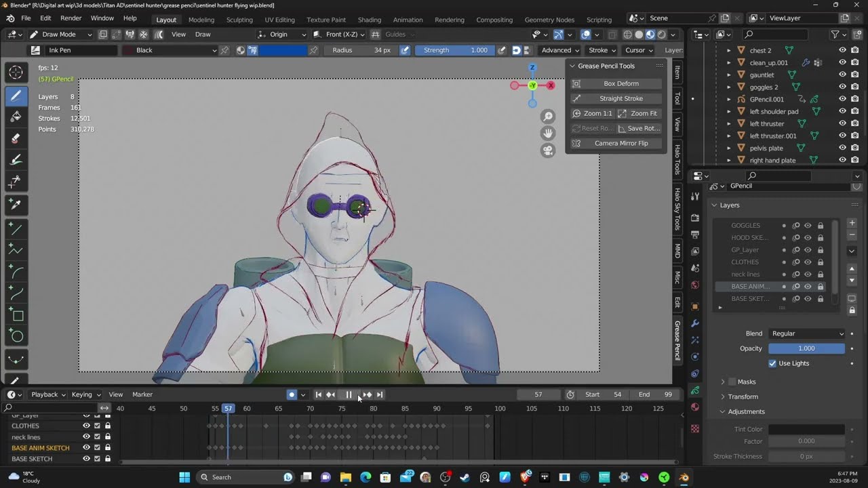Open the Render menu
Viewport: 868px width, 488px height.
[x=71, y=18]
